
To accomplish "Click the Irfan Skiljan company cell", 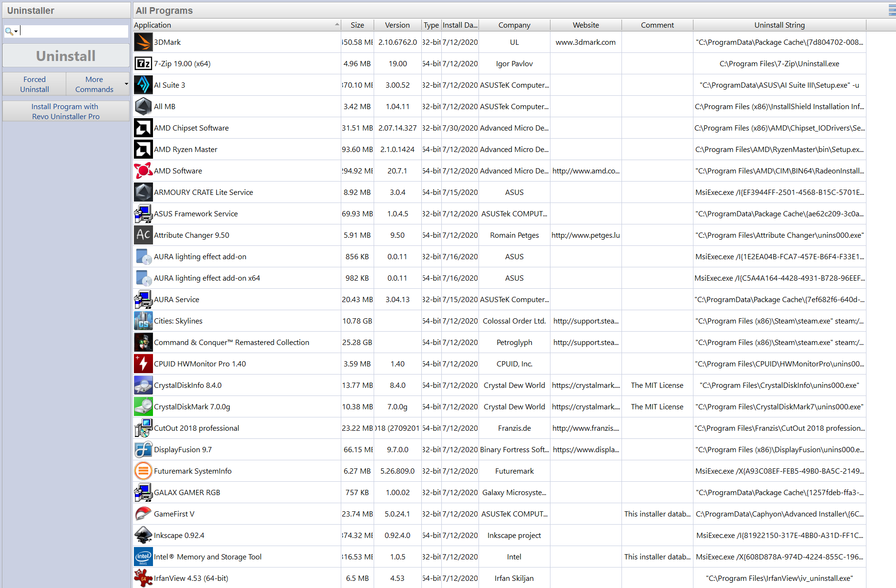I will 514,578.
